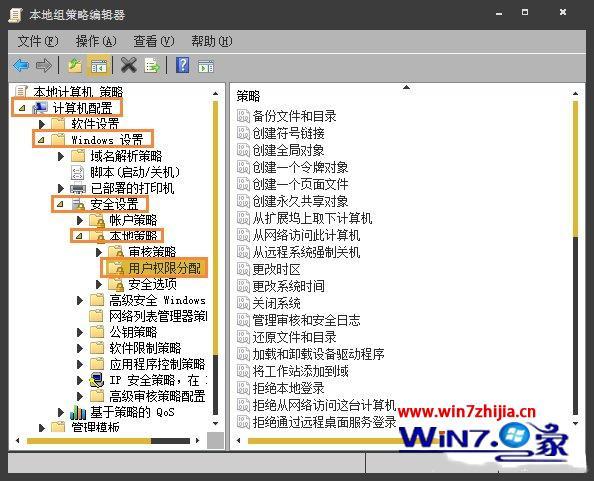Select 基于策略的 QoS tree item
The image size is (594, 481).
pyautogui.click(x=132, y=412)
